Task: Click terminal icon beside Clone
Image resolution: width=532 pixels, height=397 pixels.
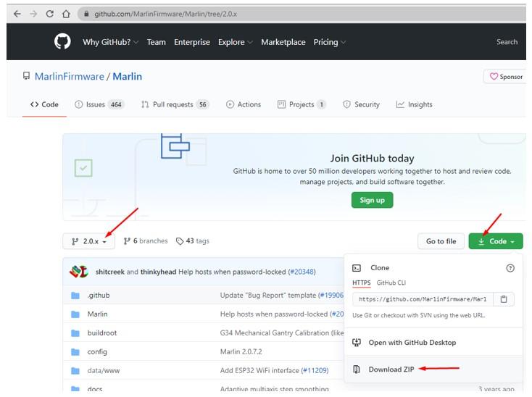Action: click(357, 268)
